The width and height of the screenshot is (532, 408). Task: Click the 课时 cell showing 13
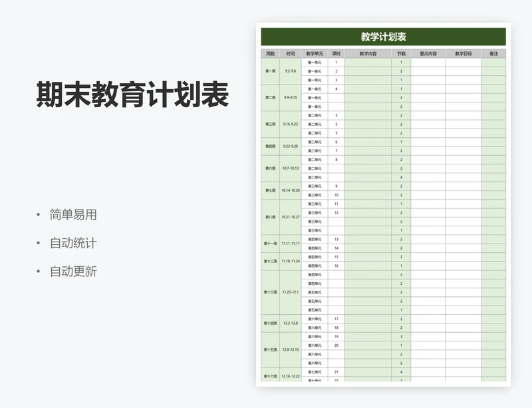pyautogui.click(x=336, y=239)
